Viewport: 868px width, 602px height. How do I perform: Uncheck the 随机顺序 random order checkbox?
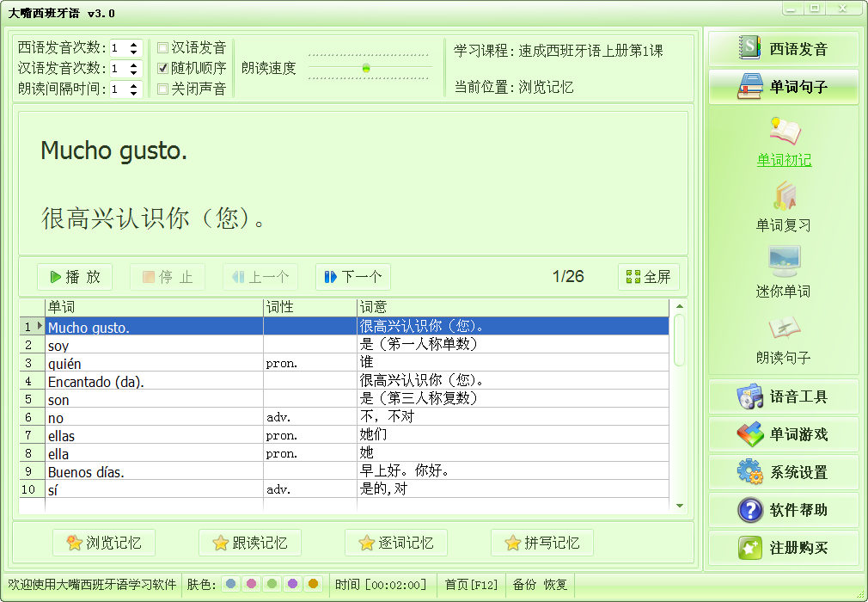(162, 68)
